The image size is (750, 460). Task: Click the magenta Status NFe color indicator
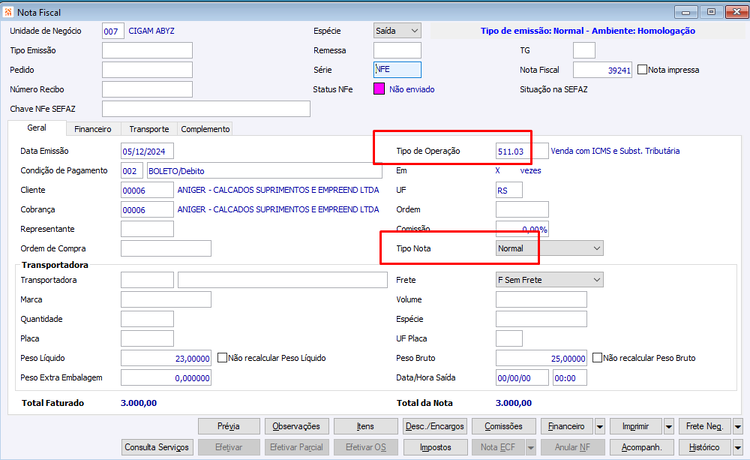tap(379, 89)
